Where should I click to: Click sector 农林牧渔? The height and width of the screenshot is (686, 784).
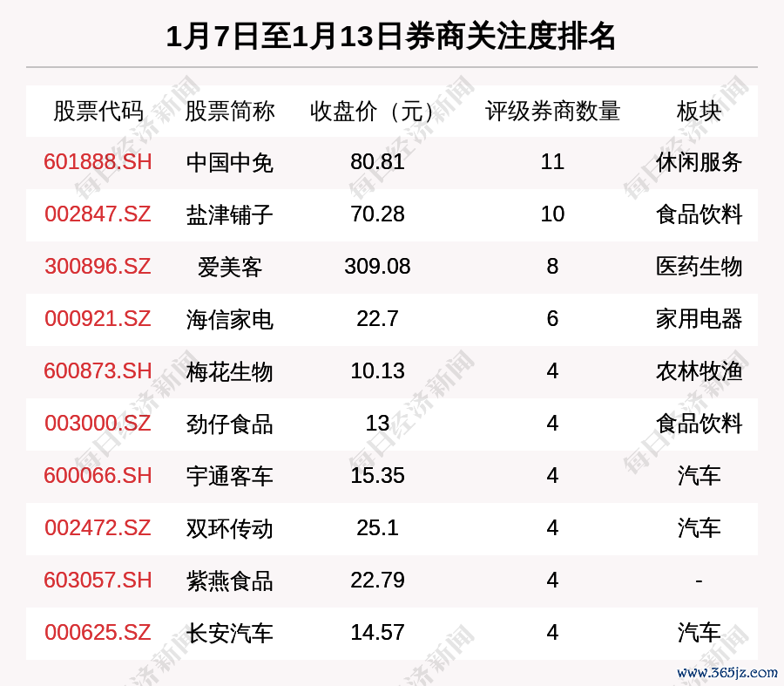[x=699, y=372]
